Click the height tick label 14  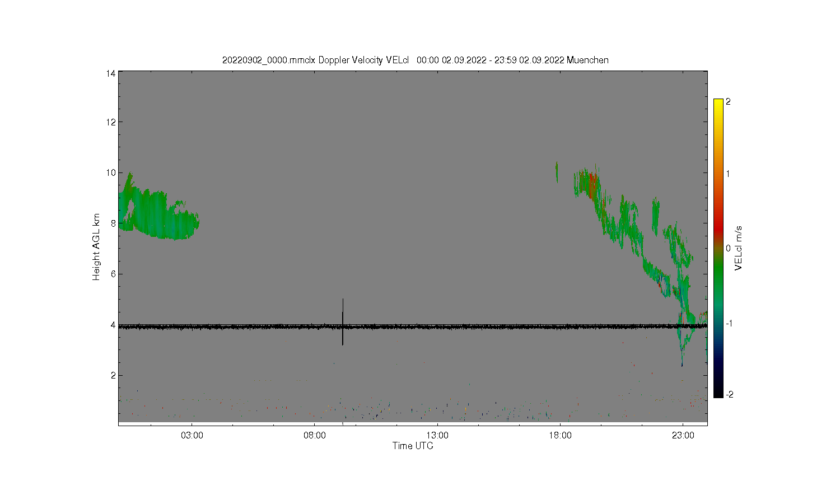[x=111, y=73]
